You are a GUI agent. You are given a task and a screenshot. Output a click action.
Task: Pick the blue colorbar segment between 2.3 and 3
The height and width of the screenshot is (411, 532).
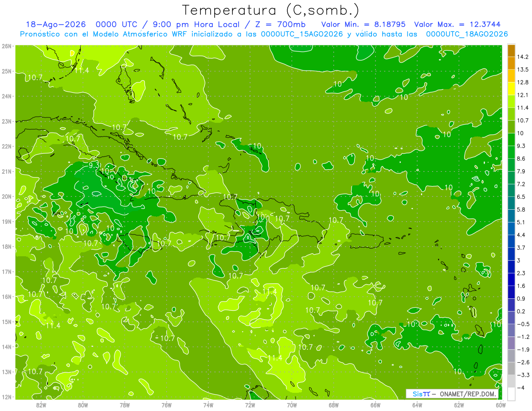(511, 266)
